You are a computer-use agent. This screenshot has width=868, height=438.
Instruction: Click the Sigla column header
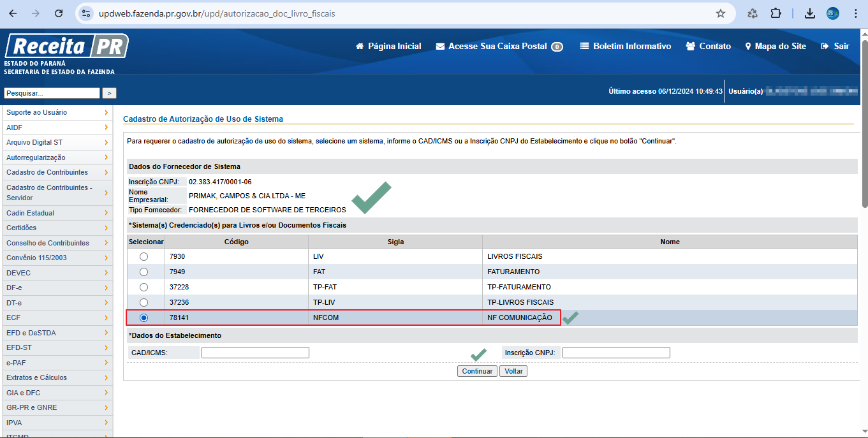(x=395, y=242)
